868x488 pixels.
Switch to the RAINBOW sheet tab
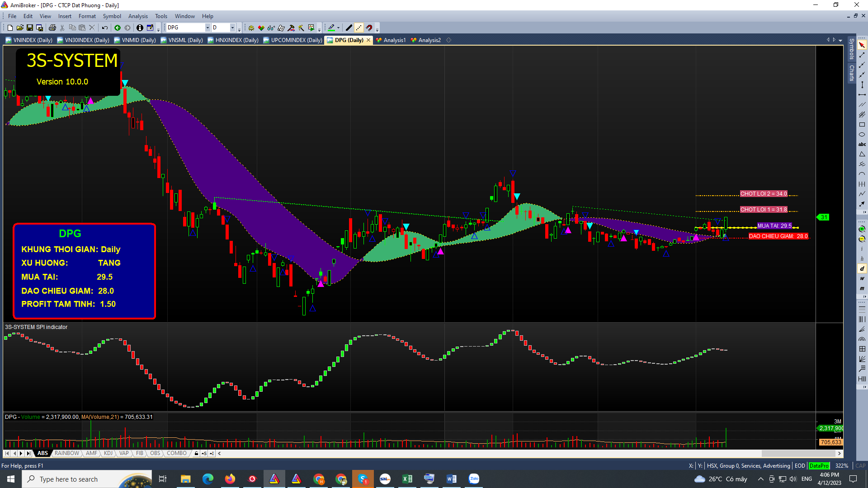click(66, 453)
